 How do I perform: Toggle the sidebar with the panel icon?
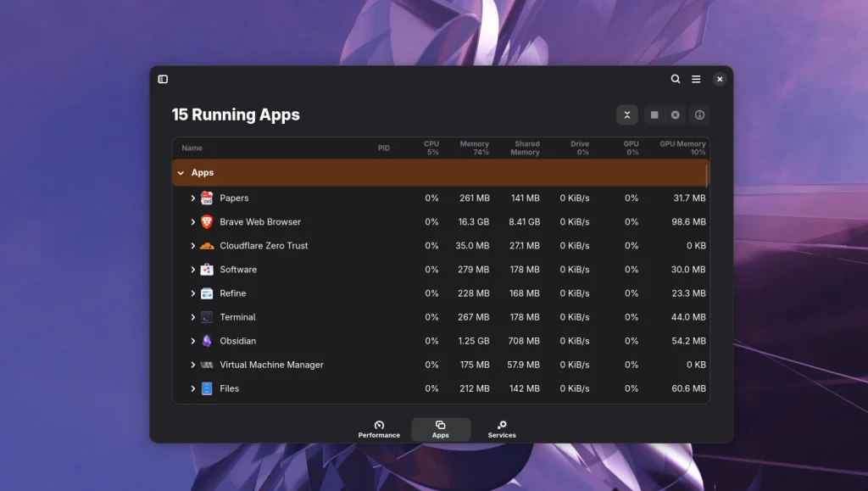click(163, 79)
